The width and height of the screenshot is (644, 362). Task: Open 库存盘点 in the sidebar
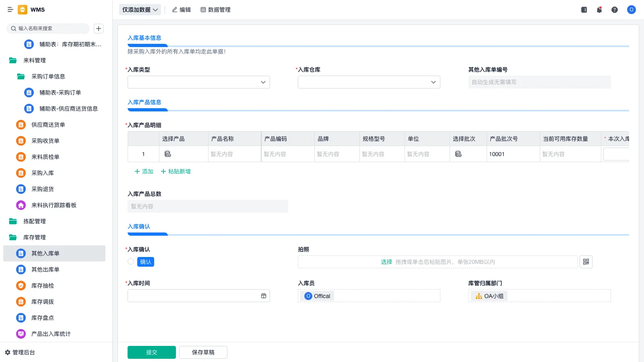[x=42, y=318]
